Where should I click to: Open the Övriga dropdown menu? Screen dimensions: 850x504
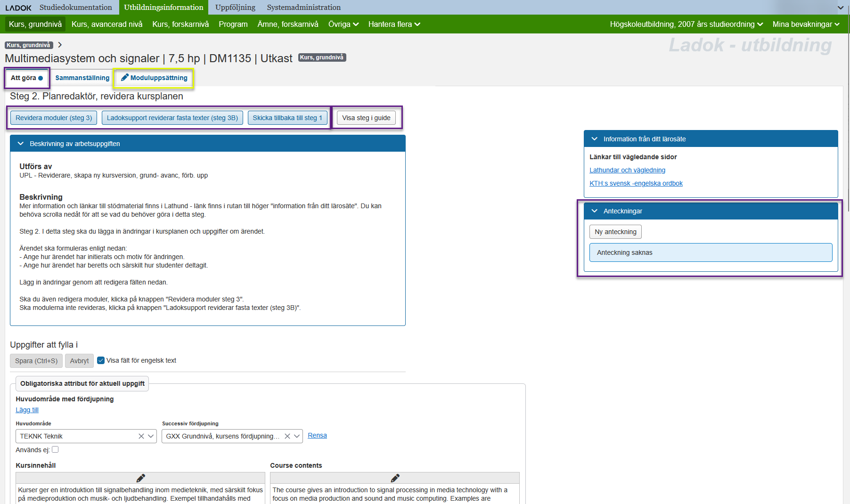pos(343,24)
